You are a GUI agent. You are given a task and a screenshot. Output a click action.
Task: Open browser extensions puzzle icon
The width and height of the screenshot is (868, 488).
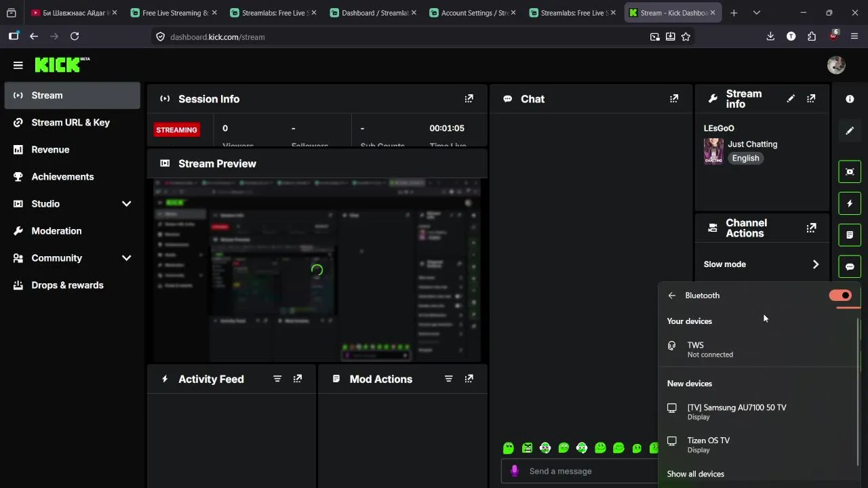coord(812,37)
